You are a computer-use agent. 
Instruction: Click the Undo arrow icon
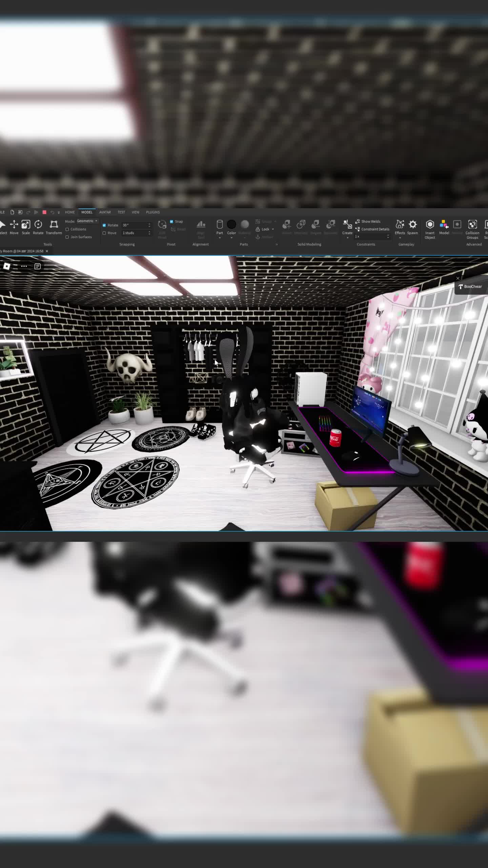tap(52, 212)
